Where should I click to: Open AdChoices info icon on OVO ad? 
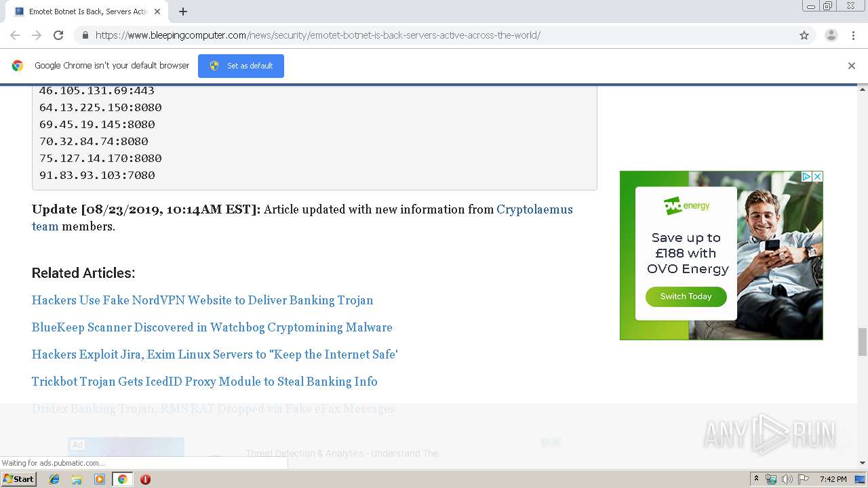(807, 176)
